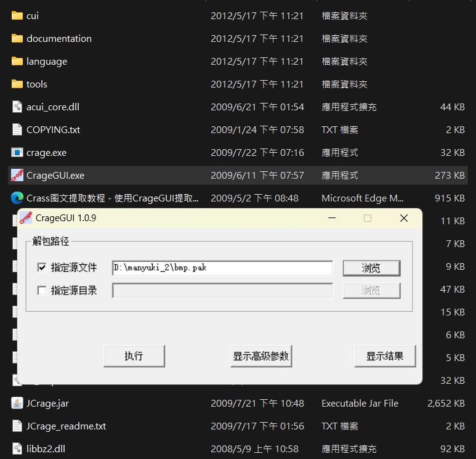Click the language folder icon
This screenshot has width=476, height=459.
point(17,61)
